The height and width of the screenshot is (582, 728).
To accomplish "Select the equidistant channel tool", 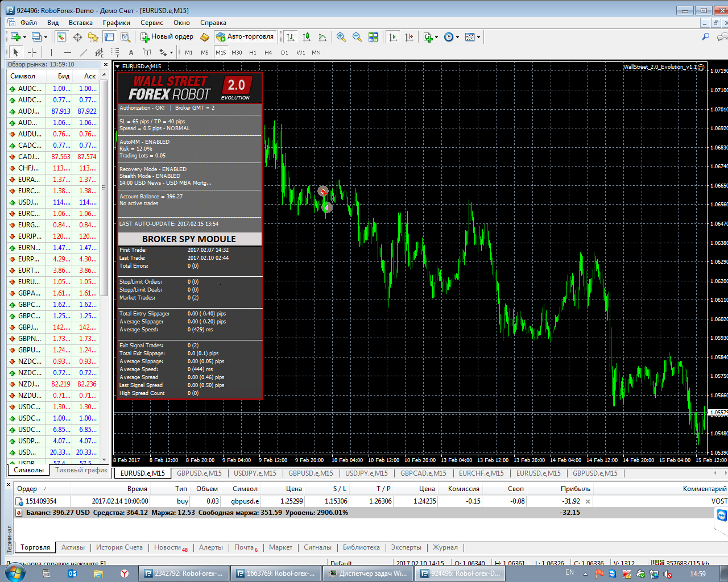I will tap(99, 52).
